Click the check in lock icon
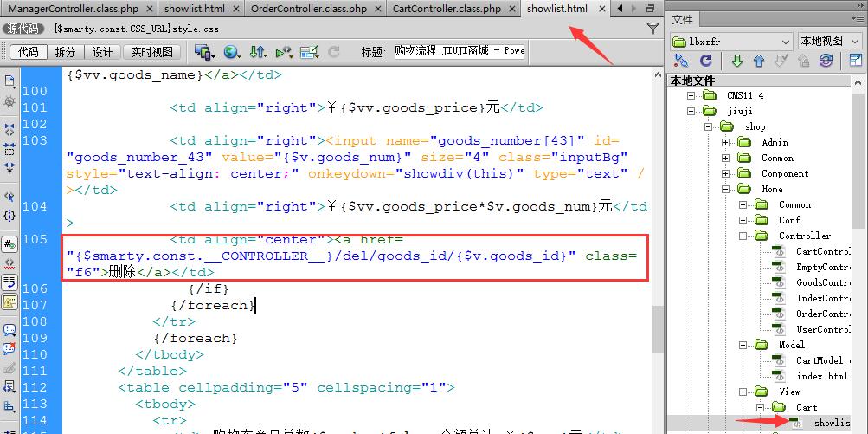The height and width of the screenshot is (434, 868). pos(803,61)
